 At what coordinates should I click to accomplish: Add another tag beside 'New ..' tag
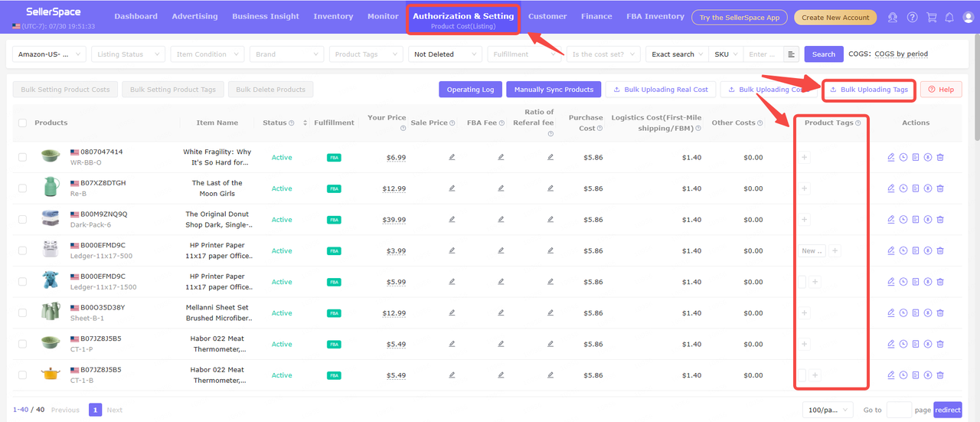tap(835, 251)
